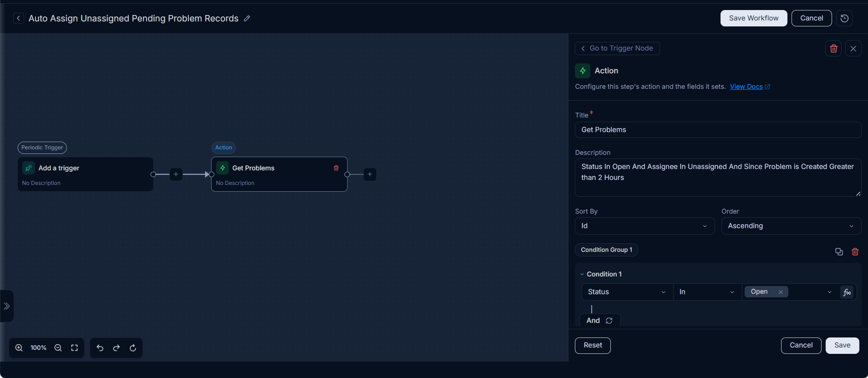Go to Trigger Node

pyautogui.click(x=617, y=48)
